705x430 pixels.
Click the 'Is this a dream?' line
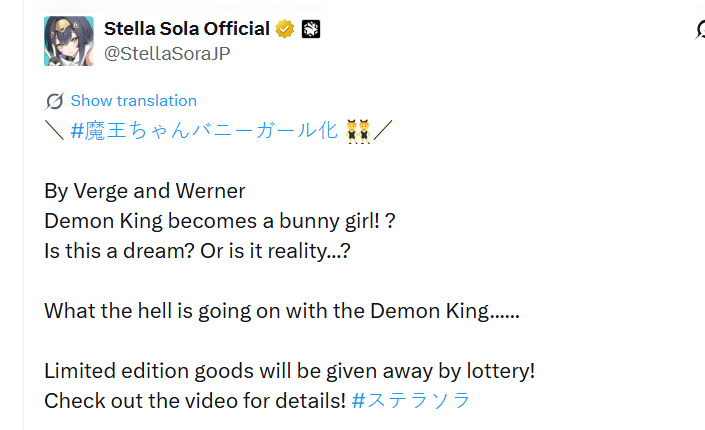click(x=197, y=251)
